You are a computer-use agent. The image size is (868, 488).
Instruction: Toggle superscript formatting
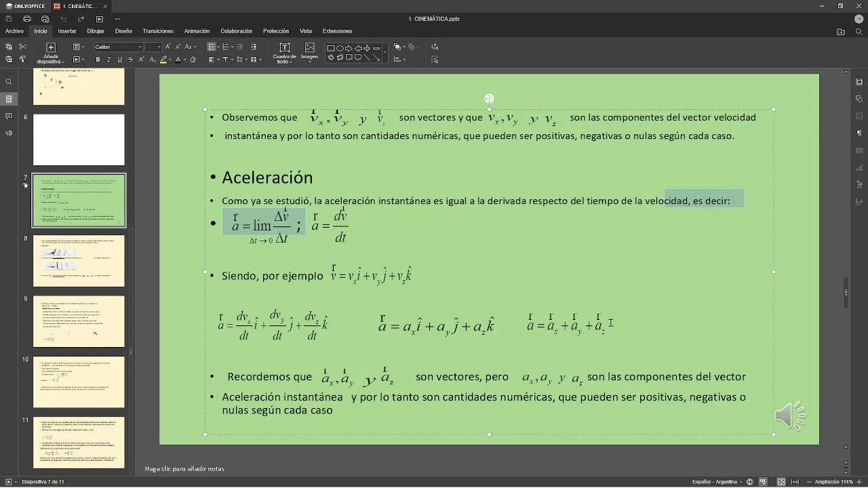coord(142,60)
